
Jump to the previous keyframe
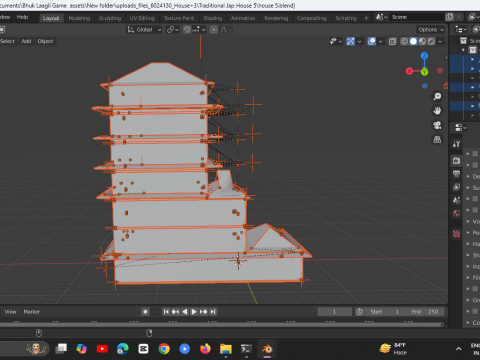[175, 312]
